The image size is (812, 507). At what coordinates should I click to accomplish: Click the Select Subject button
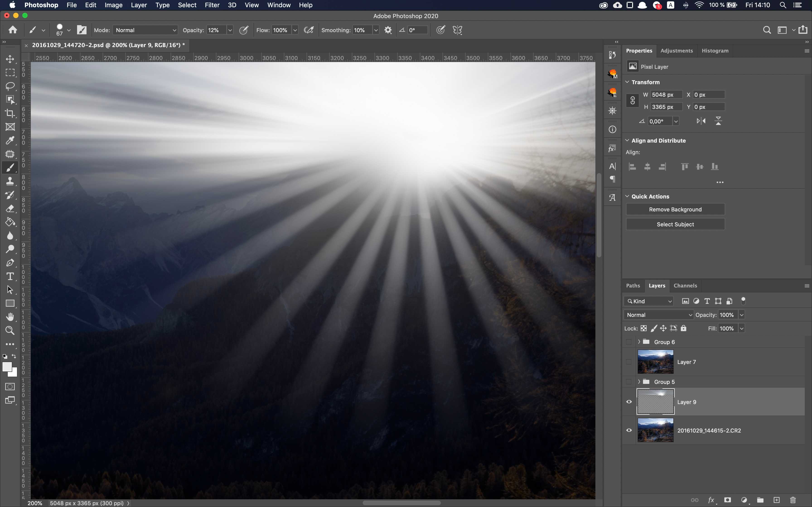point(675,224)
